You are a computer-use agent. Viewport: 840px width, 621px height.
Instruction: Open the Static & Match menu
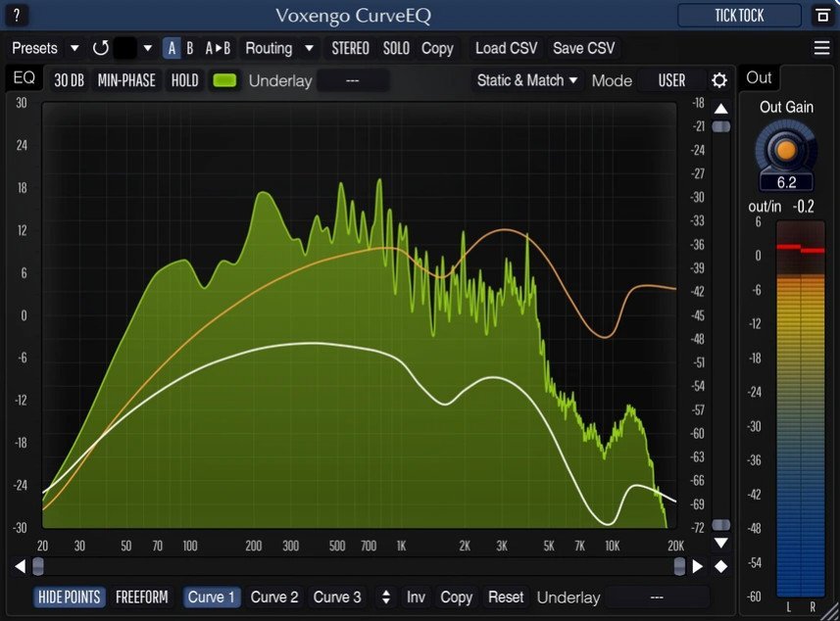point(527,80)
